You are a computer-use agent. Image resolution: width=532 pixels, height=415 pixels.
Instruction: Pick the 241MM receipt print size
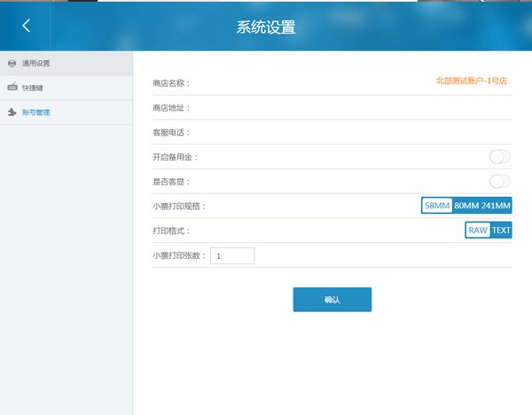click(496, 206)
